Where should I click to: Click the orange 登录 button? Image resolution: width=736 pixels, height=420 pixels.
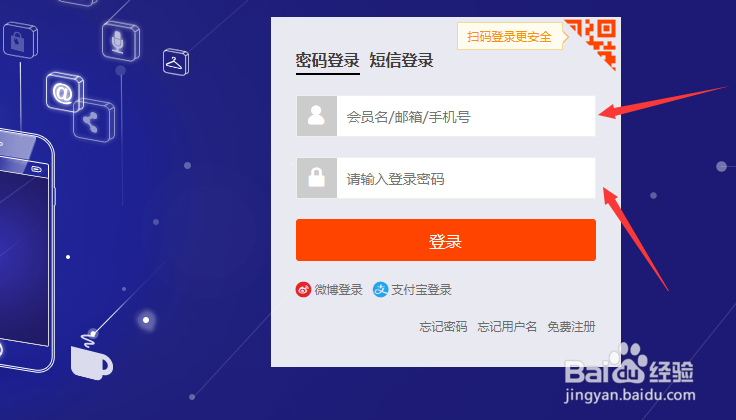coord(446,240)
